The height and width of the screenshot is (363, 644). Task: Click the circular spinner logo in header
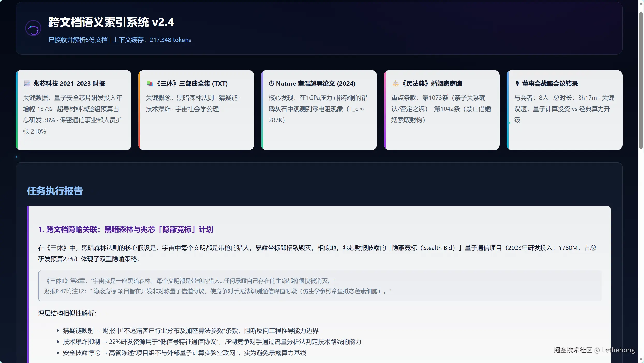point(33,28)
